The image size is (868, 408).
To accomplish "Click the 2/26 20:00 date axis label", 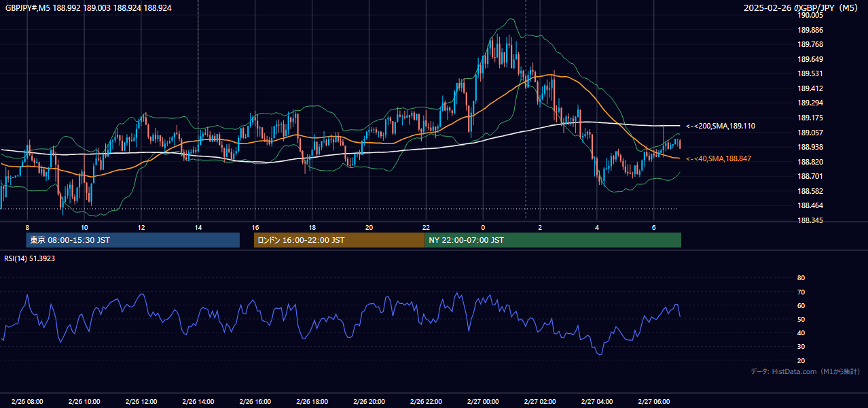I will [x=369, y=402].
